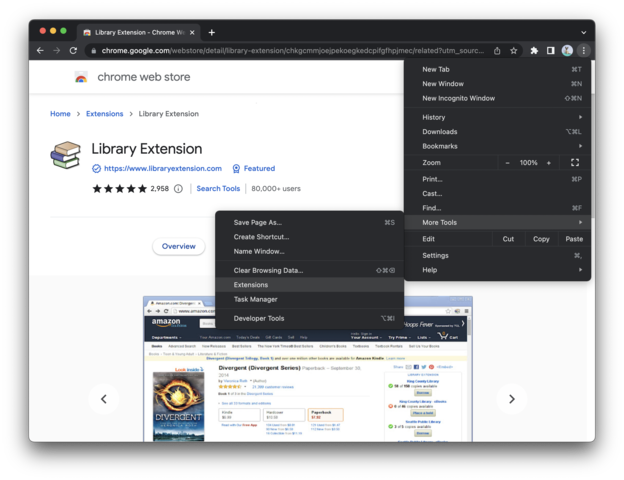
Task: Choose Clear Browsing Data
Action: (310, 271)
